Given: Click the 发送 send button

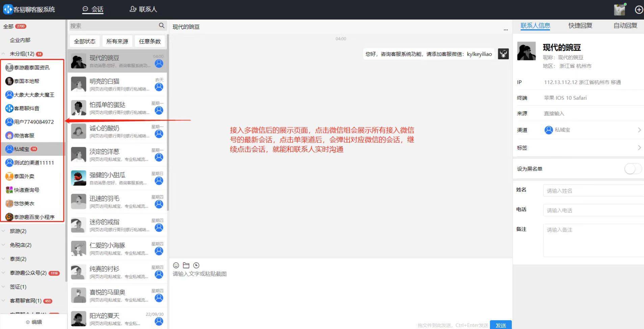Looking at the screenshot, I should [x=501, y=325].
